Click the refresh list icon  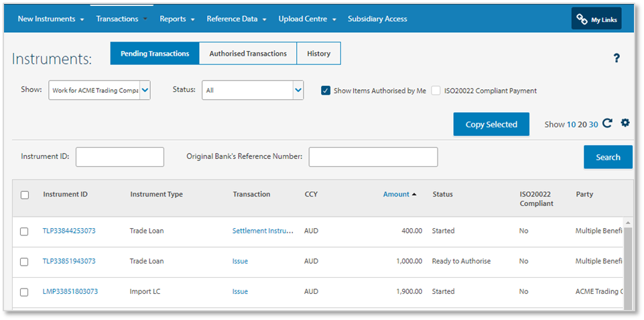tap(607, 123)
